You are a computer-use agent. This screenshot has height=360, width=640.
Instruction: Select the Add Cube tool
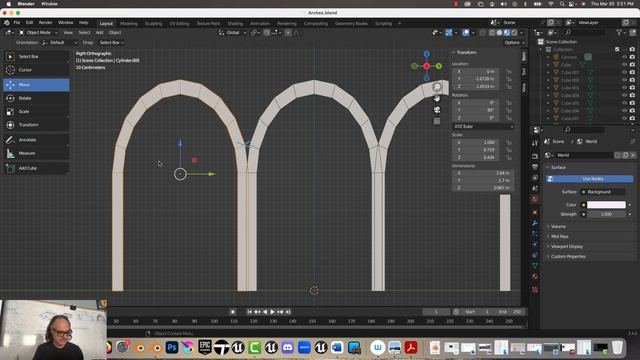(x=36, y=168)
